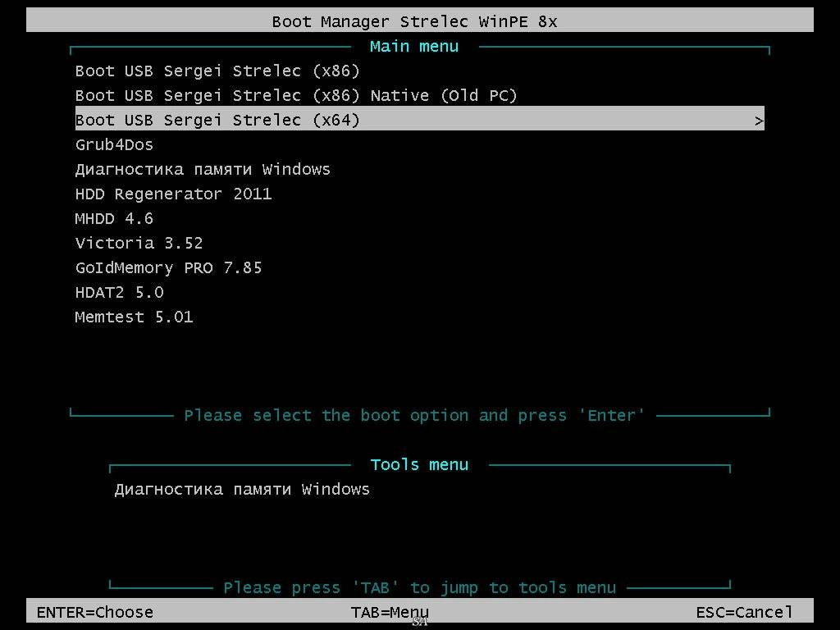Screen dimensions: 840x630
Task: Click the Boot Manager Strelec WinPE 8x title
Action: click(x=414, y=22)
